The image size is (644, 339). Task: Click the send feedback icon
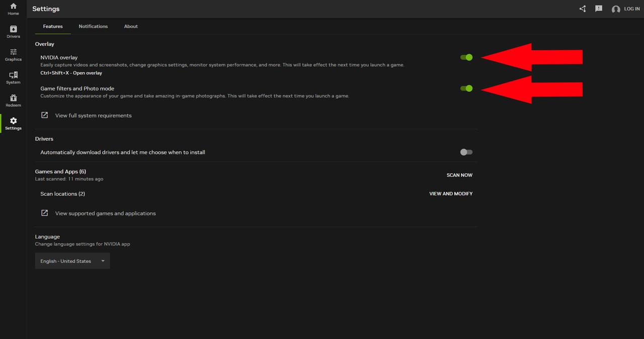(x=599, y=9)
